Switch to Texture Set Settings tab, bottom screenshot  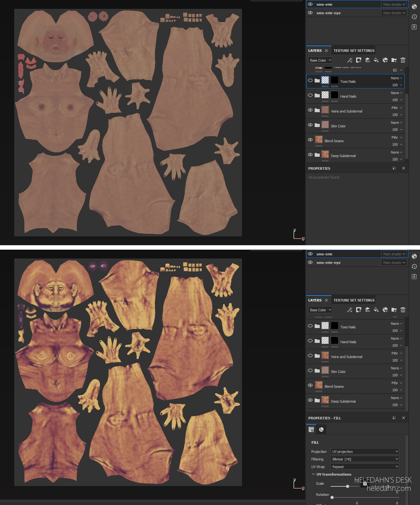pos(354,300)
